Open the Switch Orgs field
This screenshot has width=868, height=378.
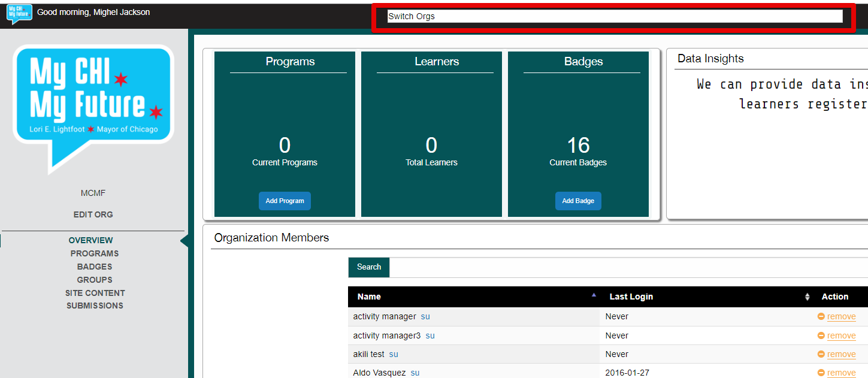tap(614, 17)
